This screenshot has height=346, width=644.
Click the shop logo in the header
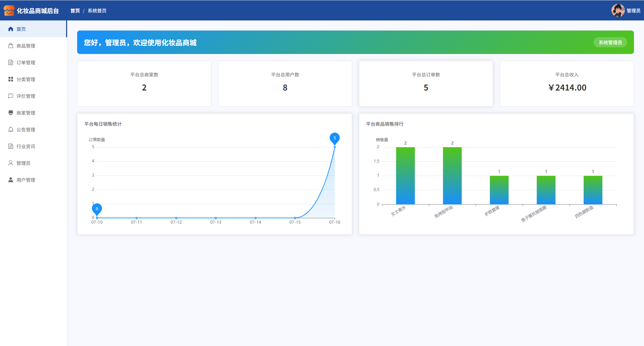click(x=9, y=11)
